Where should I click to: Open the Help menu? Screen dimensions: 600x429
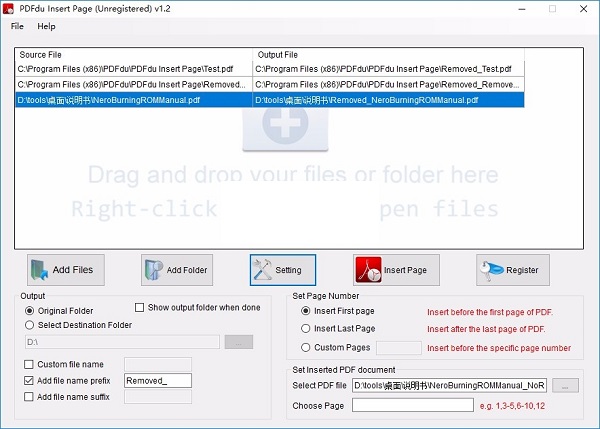click(46, 26)
